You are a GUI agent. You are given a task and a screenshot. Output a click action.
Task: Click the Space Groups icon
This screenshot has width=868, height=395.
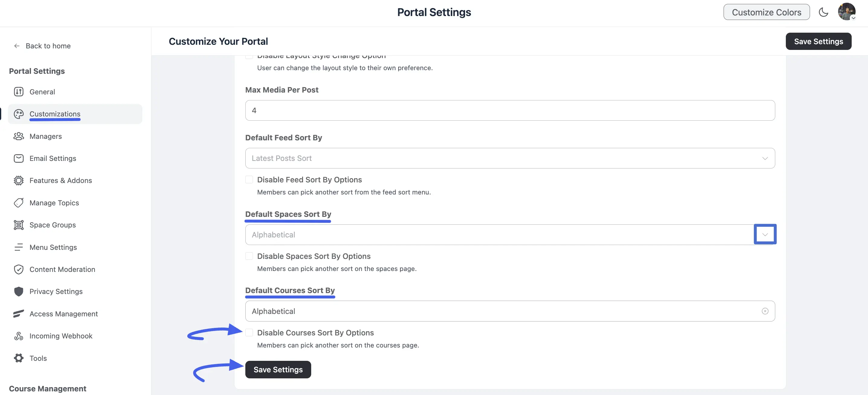click(x=18, y=225)
